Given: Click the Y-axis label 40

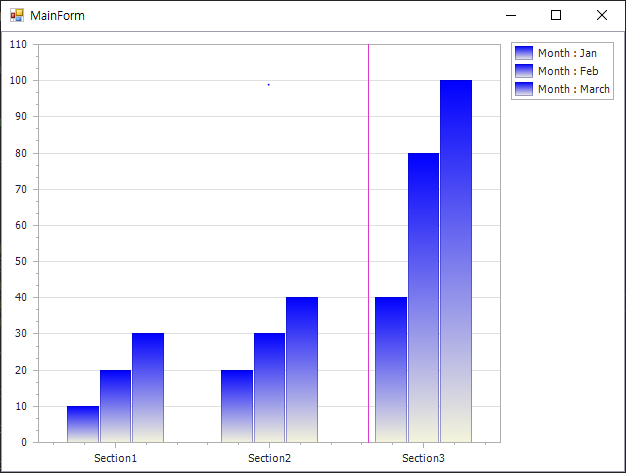Looking at the screenshot, I should coord(21,297).
